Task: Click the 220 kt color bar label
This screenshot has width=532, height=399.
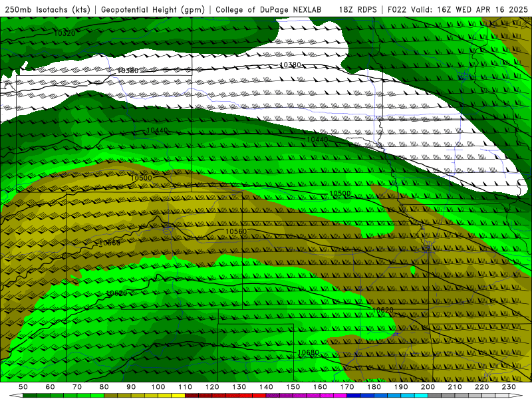Action: (481, 387)
